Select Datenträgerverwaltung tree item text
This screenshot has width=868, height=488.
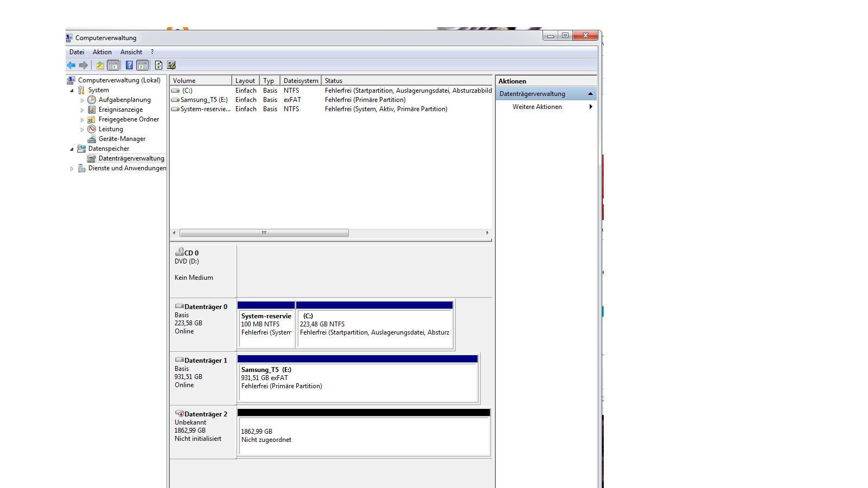coord(131,158)
